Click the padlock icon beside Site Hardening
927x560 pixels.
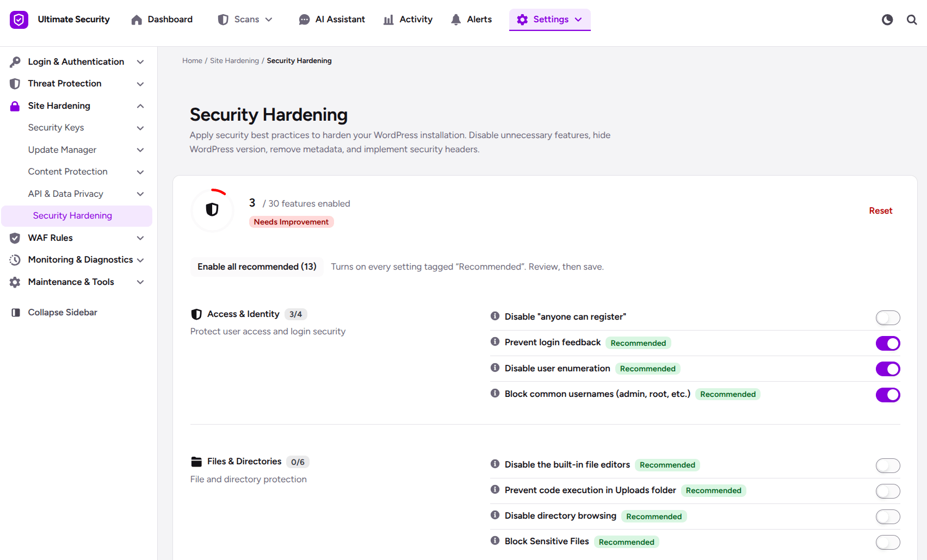15,106
